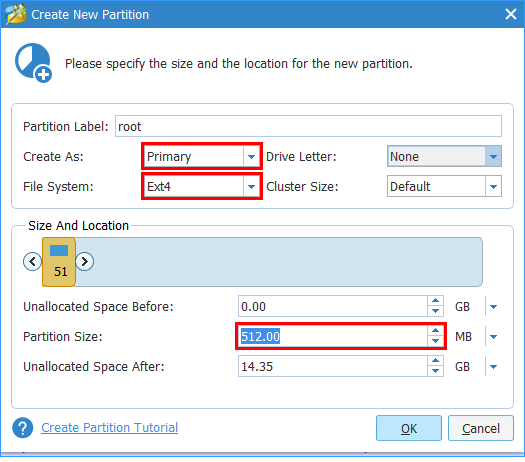Increase Partition Size with up spinner

(x=435, y=331)
